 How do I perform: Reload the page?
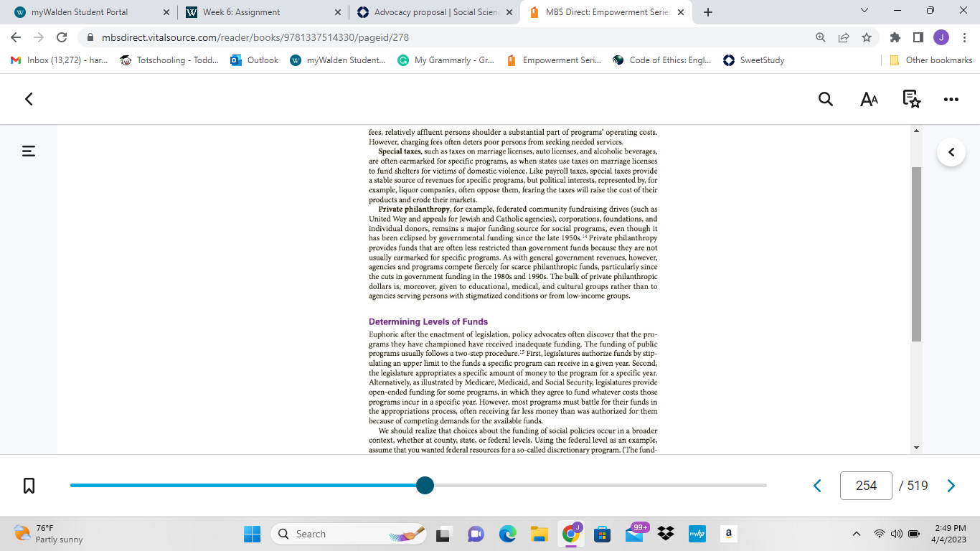pos(62,37)
